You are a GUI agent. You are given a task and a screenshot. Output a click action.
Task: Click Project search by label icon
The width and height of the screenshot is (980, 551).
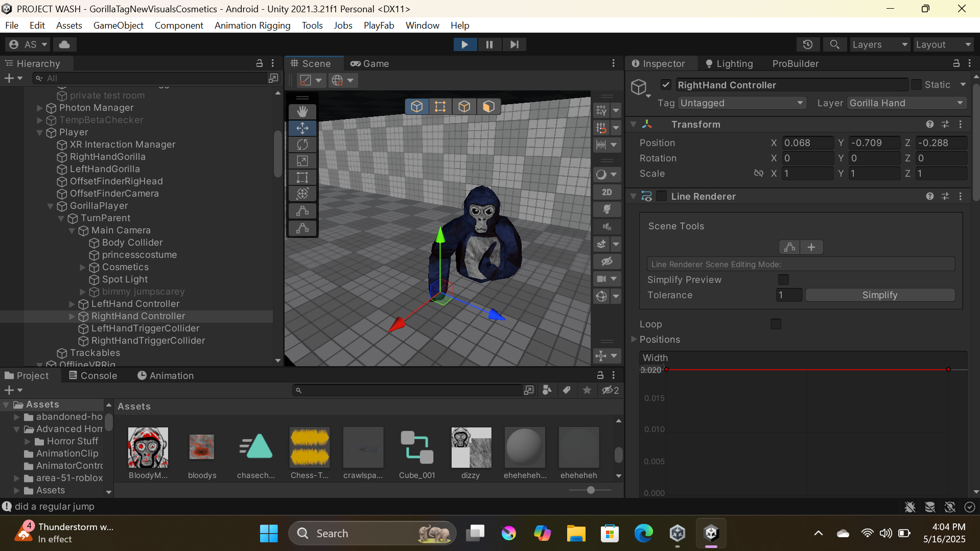pos(567,390)
